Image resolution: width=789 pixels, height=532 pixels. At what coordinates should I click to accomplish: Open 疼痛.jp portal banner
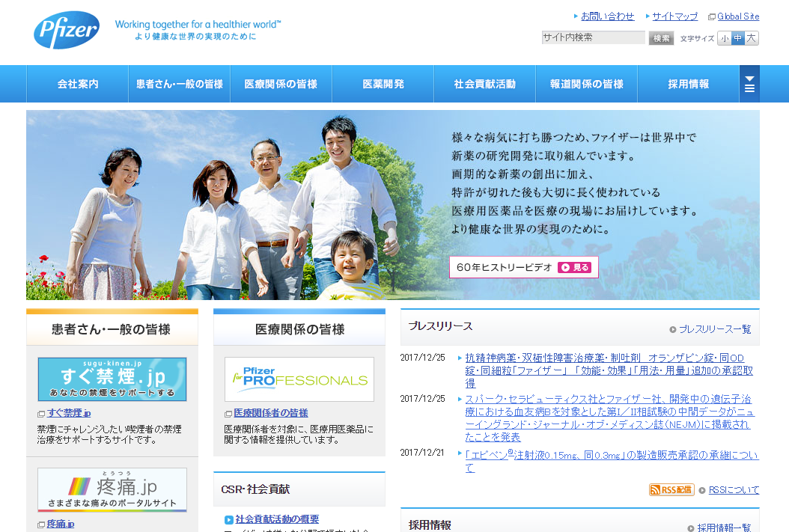[112, 490]
